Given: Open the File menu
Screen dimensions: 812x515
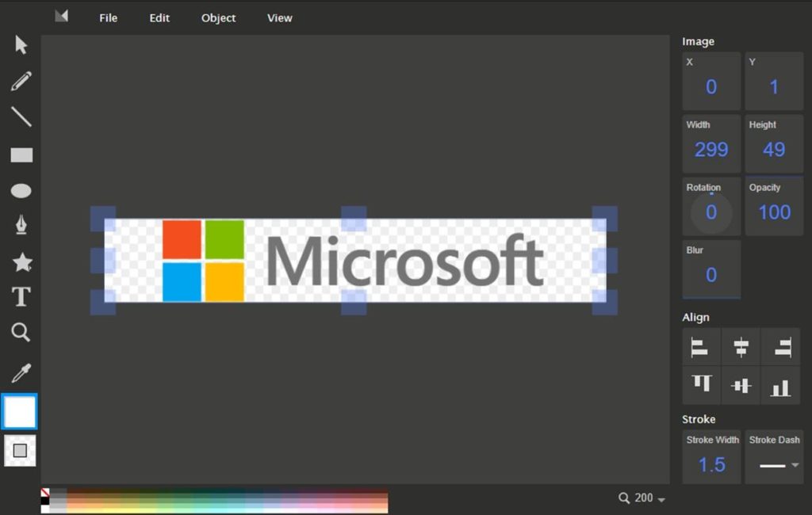Looking at the screenshot, I should pyautogui.click(x=108, y=17).
